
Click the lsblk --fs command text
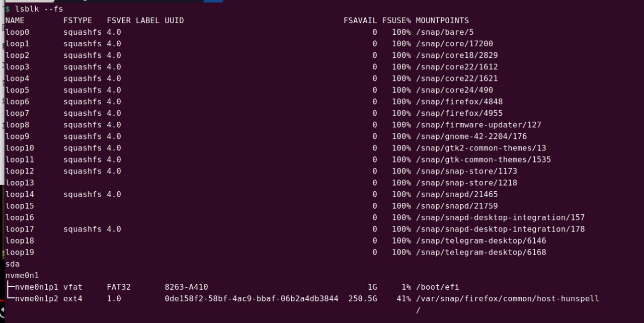[x=39, y=9]
